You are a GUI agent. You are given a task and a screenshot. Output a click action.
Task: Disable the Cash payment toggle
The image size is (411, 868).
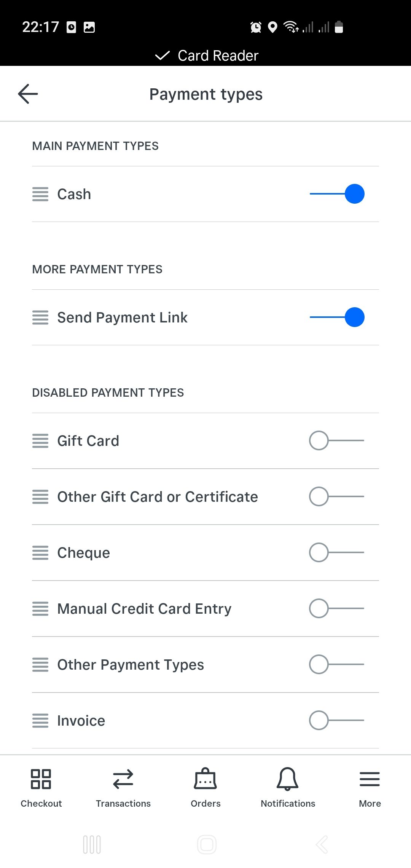(x=337, y=194)
